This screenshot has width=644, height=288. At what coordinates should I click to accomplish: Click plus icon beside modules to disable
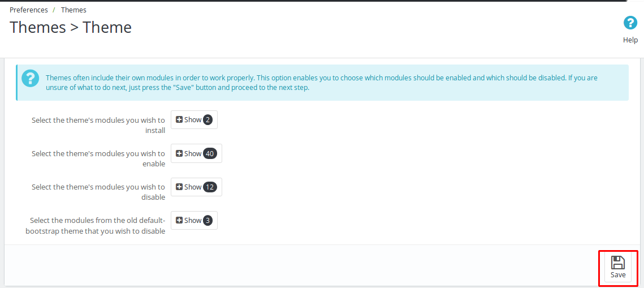click(179, 187)
